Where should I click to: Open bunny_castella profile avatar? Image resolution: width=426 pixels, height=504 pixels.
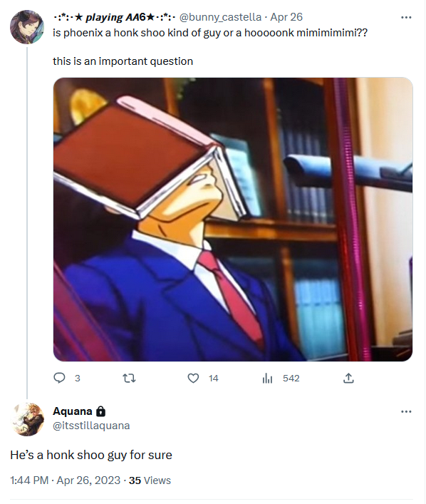click(x=27, y=27)
